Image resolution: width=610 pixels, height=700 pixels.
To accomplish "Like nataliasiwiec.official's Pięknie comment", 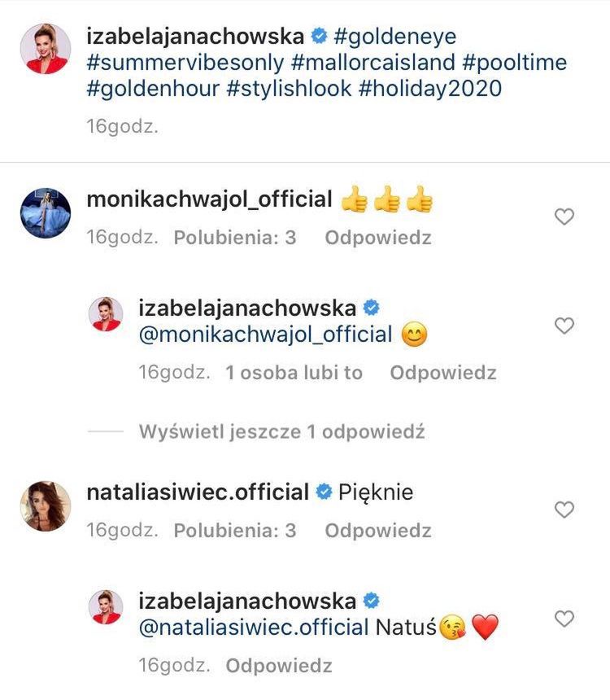I will point(564,510).
